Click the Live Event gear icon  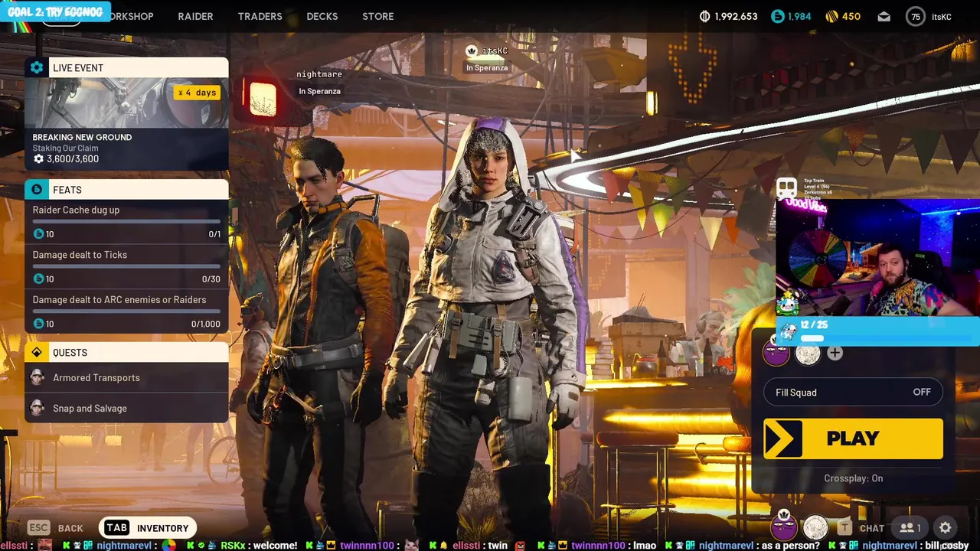pyautogui.click(x=37, y=67)
